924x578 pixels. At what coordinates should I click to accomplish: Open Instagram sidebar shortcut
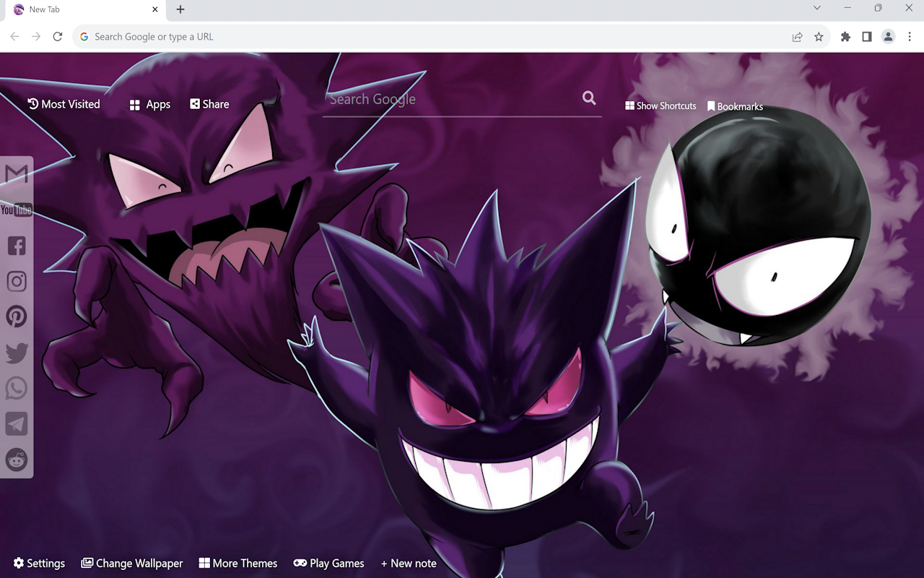17,281
